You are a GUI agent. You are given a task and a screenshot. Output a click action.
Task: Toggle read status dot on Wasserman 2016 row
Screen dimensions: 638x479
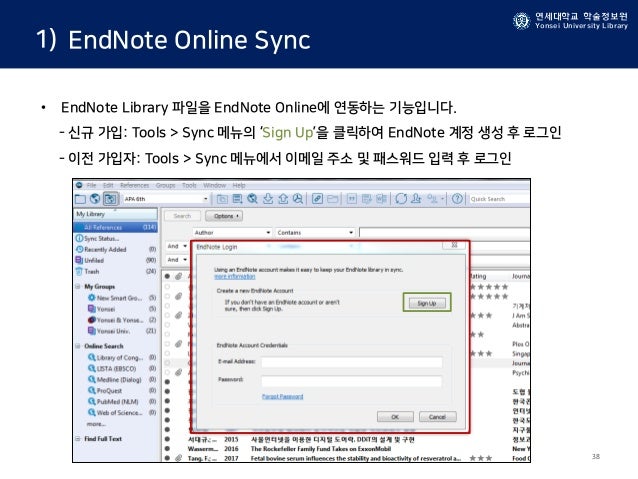point(167,448)
